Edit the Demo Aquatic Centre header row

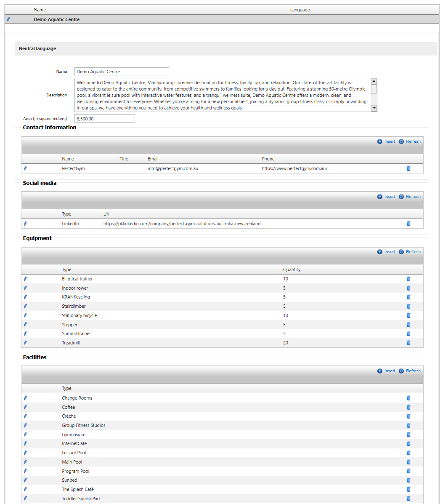pos(8,19)
